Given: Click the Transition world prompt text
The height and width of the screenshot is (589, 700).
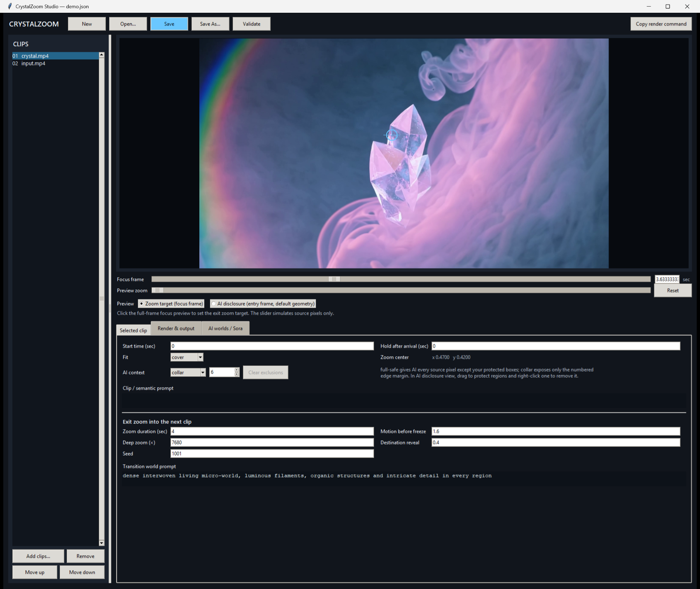Looking at the screenshot, I should pyautogui.click(x=307, y=476).
